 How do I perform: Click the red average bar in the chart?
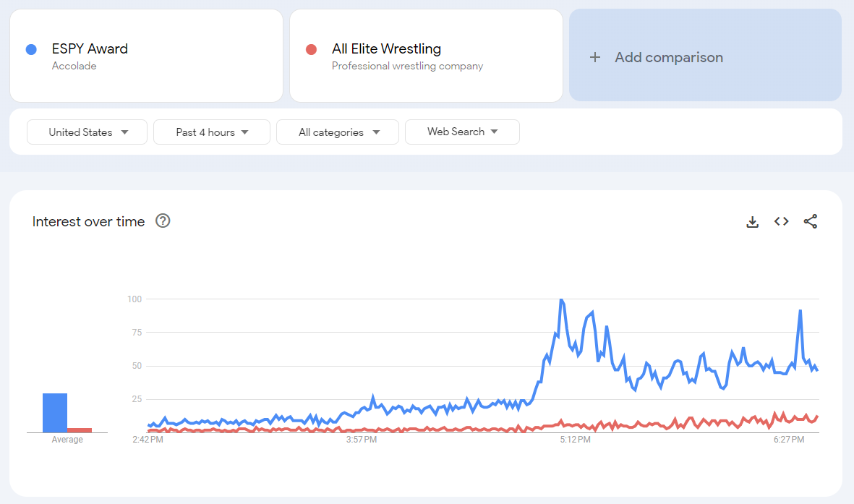pyautogui.click(x=80, y=430)
